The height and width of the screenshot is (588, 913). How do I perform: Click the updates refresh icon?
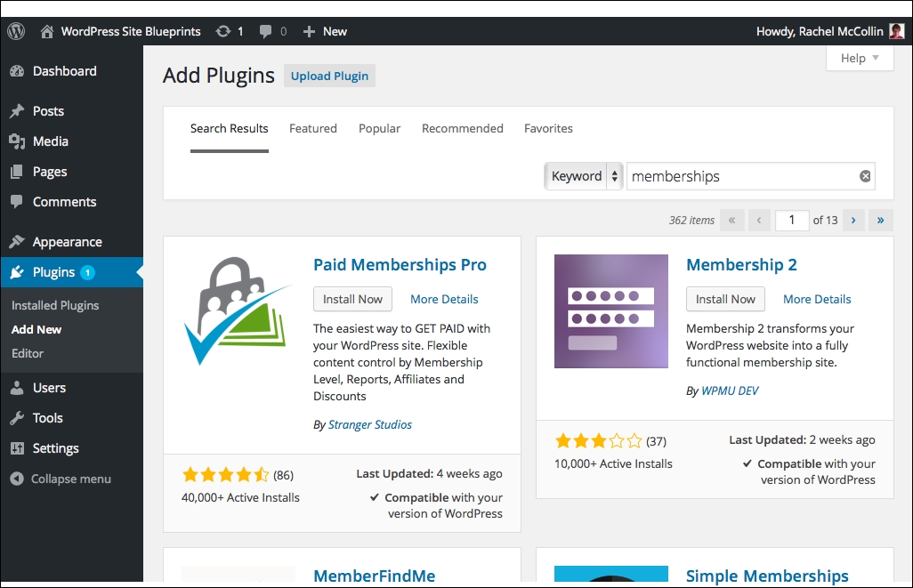(223, 31)
